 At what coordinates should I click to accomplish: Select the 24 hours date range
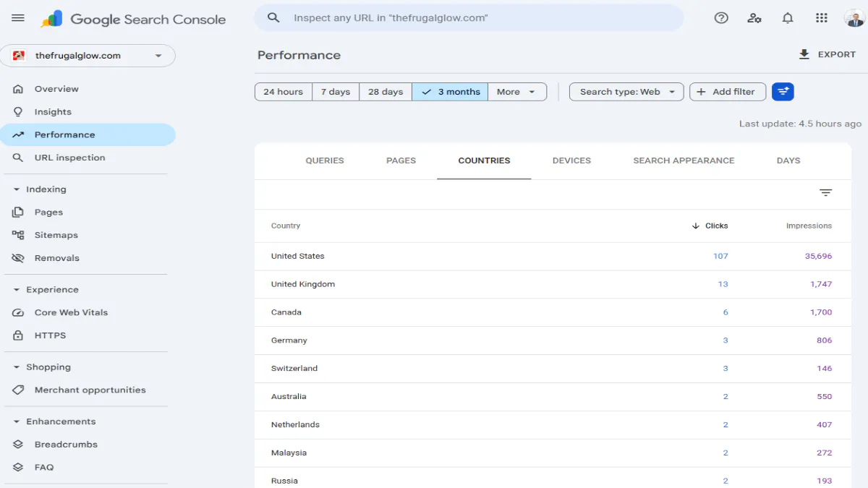click(284, 92)
